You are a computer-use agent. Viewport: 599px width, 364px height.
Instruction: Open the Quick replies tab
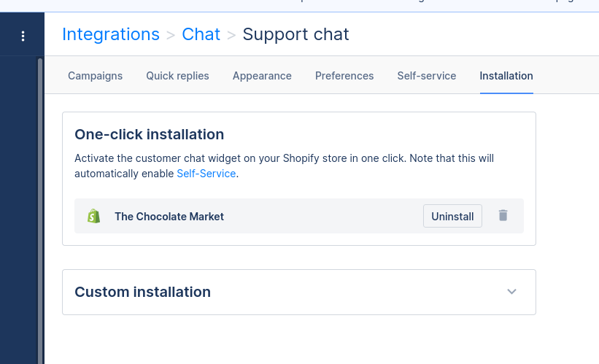(x=177, y=76)
